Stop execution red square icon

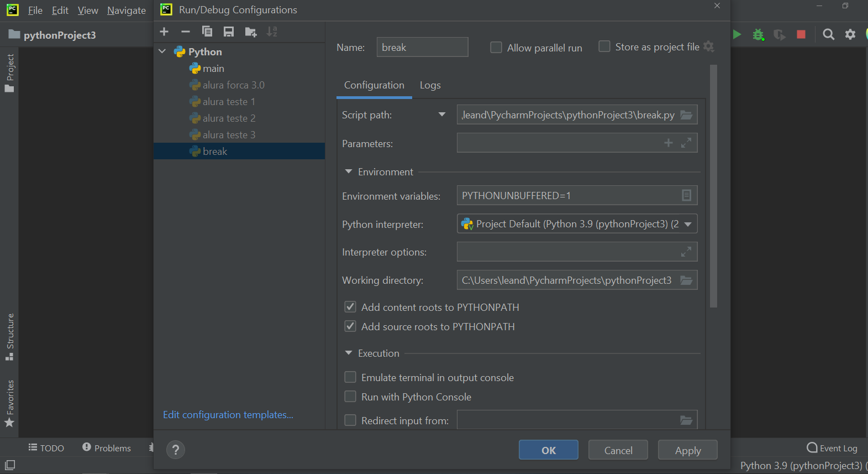coord(801,34)
